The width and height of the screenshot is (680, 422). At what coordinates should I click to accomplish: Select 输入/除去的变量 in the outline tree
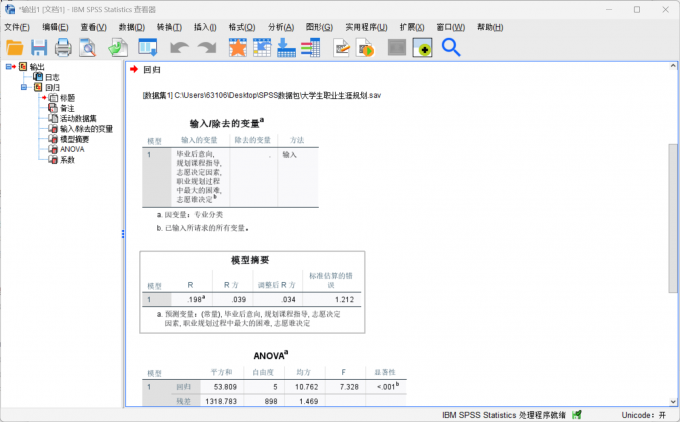(x=86, y=129)
